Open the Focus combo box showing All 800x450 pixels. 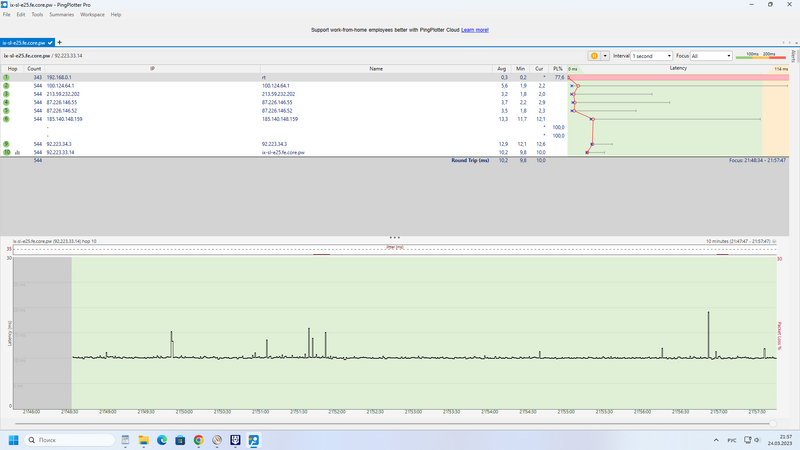click(x=711, y=56)
